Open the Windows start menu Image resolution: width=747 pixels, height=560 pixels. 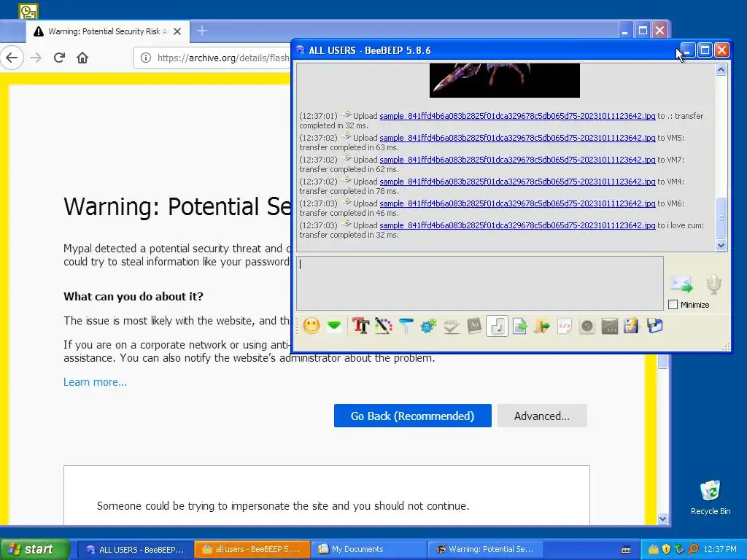point(34,549)
